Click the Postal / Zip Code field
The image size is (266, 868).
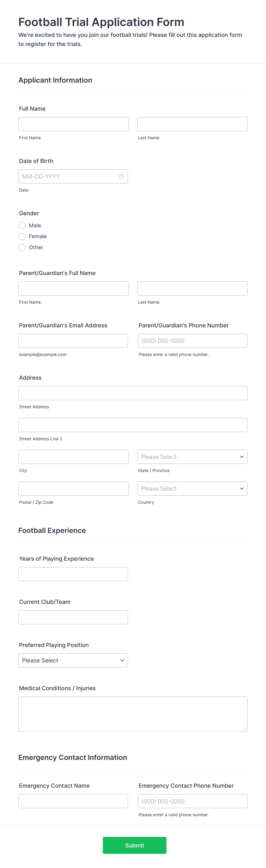(73, 488)
